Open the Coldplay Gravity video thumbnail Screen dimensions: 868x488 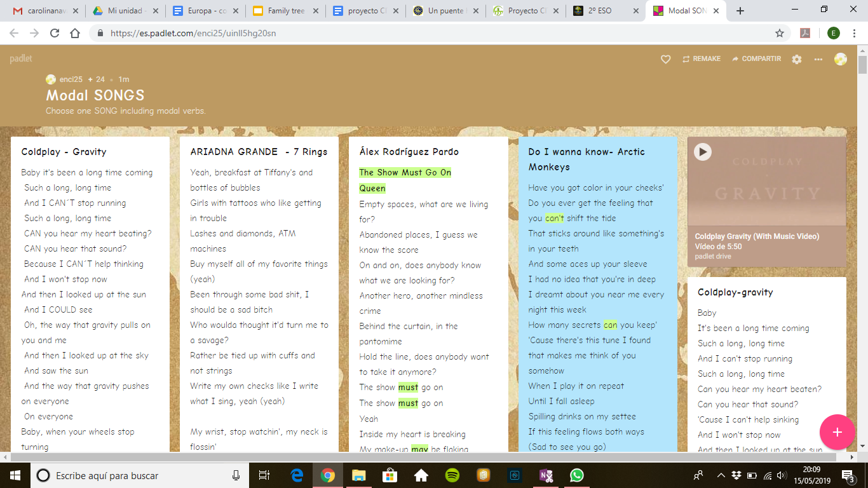pos(767,181)
